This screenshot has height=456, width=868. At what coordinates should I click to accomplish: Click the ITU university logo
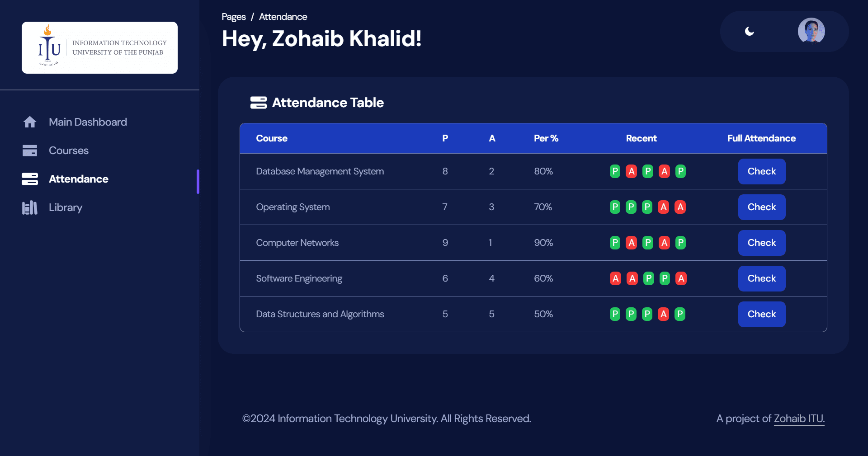tap(99, 47)
